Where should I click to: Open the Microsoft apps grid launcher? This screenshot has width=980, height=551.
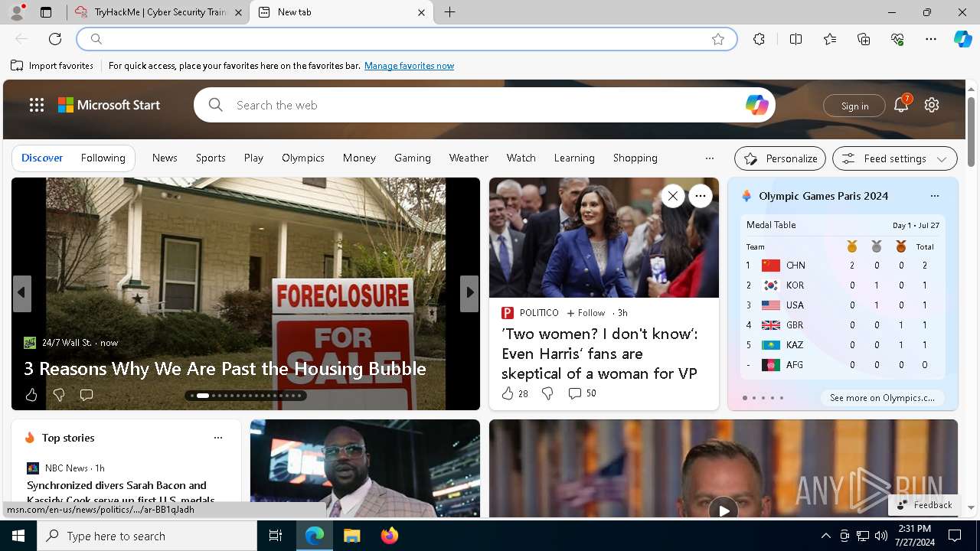(37, 106)
